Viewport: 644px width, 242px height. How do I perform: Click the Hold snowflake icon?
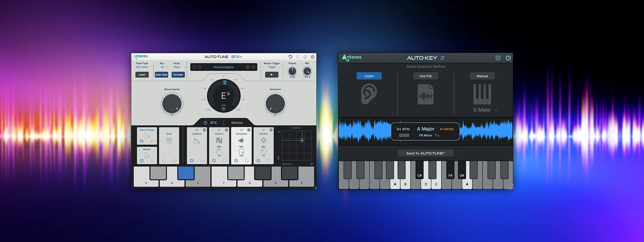pyautogui.click(x=223, y=109)
